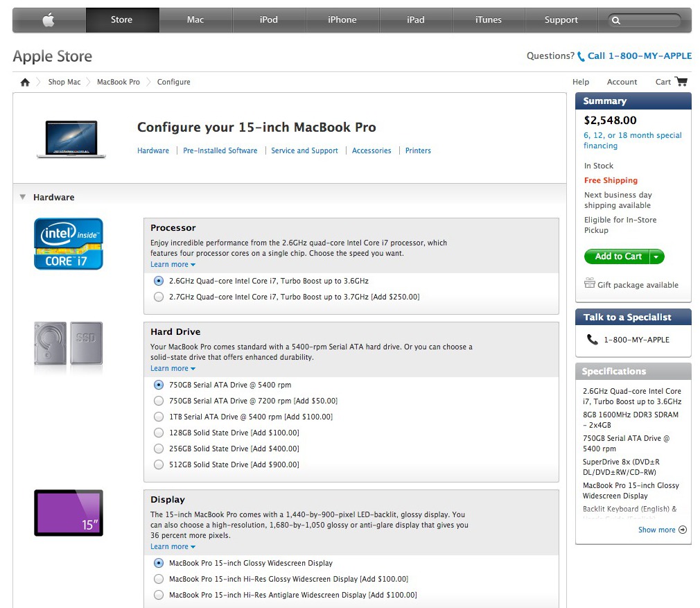The image size is (700, 608).
Task: Go to home via house breadcrumb icon
Action: click(25, 82)
